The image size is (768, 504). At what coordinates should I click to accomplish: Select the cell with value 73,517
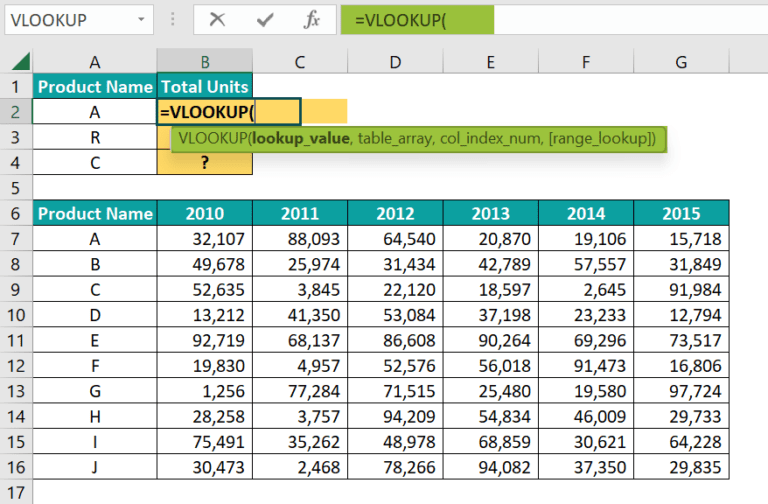[681, 340]
